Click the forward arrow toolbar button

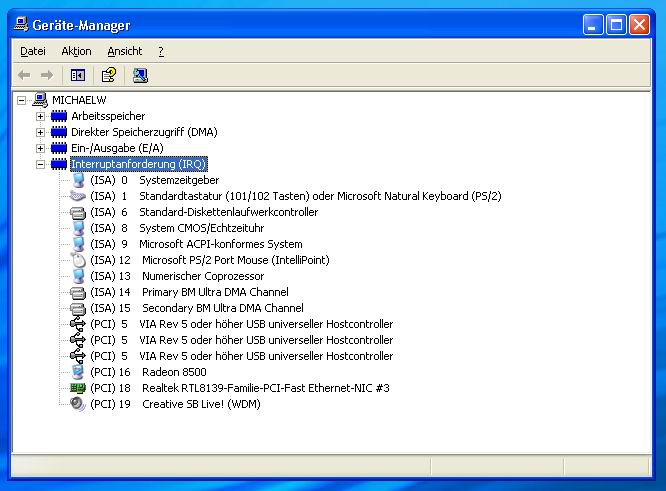coord(47,76)
